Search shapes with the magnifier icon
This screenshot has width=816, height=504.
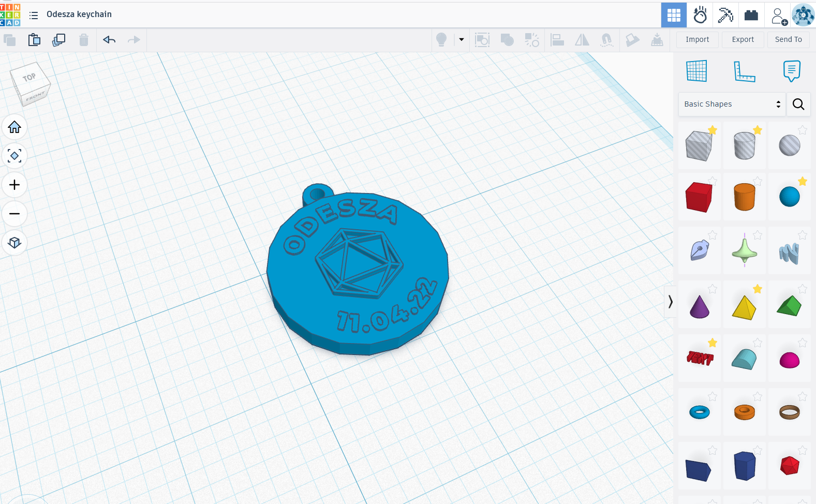click(798, 105)
